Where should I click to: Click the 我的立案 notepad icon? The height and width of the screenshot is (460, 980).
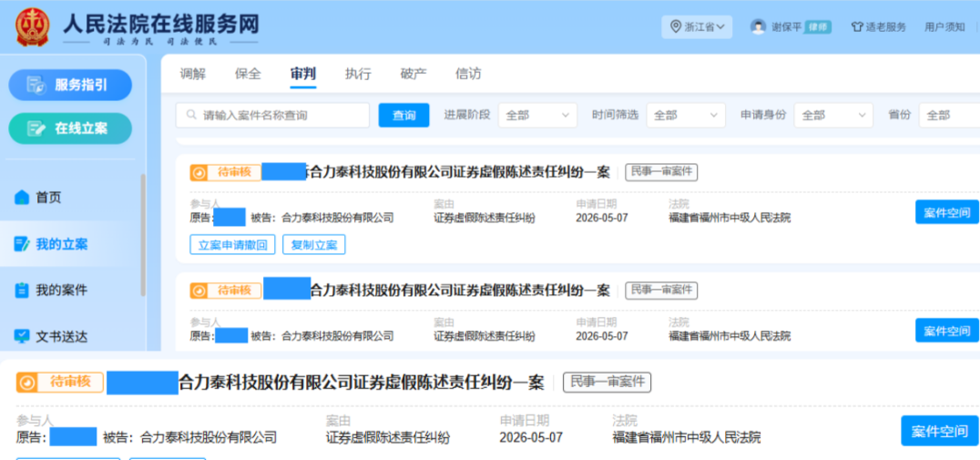click(x=22, y=244)
